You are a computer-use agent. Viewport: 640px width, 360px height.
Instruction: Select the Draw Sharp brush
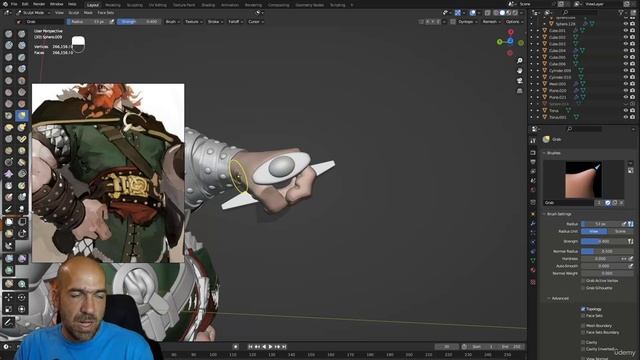[22, 34]
